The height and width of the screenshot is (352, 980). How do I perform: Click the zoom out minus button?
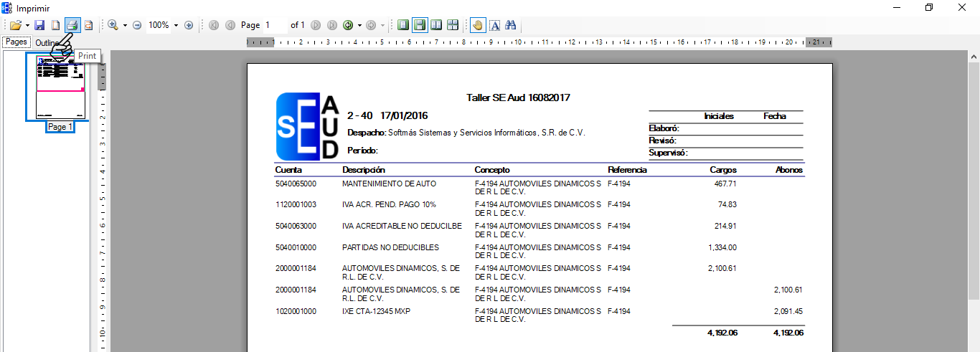[137, 25]
